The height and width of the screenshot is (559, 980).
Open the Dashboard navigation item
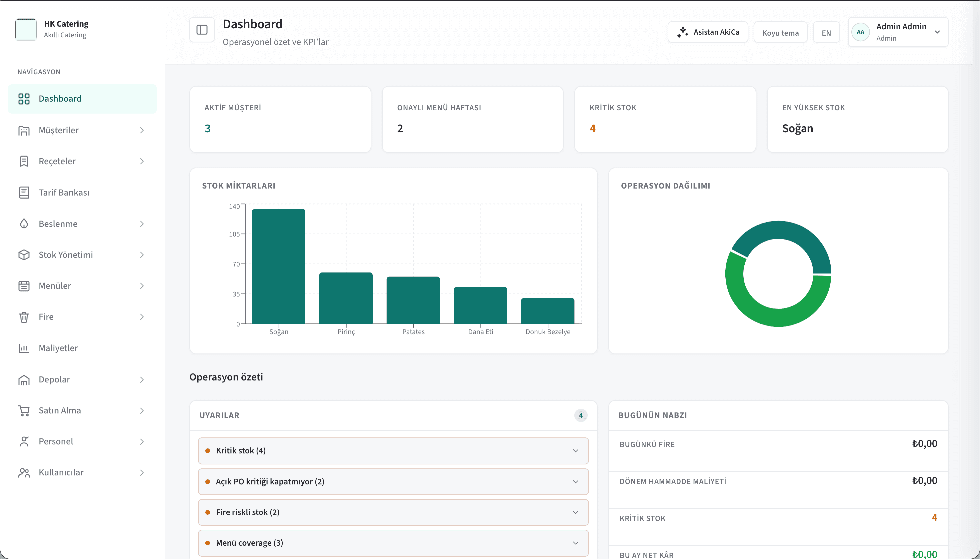pos(82,99)
